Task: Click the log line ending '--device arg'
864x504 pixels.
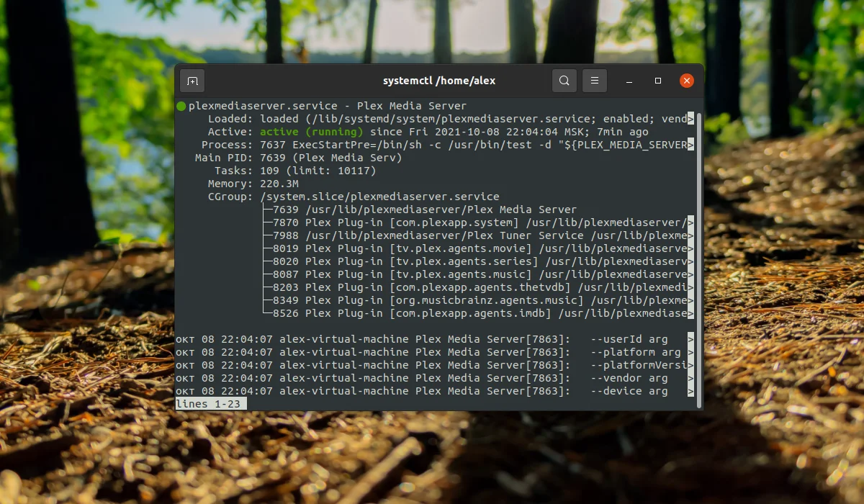Action: tap(435, 391)
